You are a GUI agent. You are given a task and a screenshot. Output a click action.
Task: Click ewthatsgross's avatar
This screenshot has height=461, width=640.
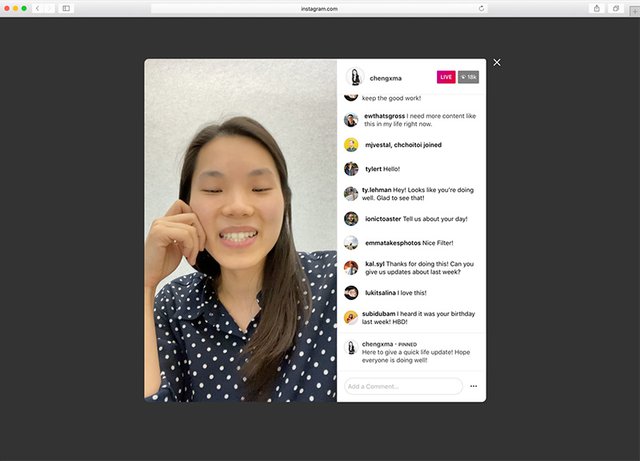(351, 120)
